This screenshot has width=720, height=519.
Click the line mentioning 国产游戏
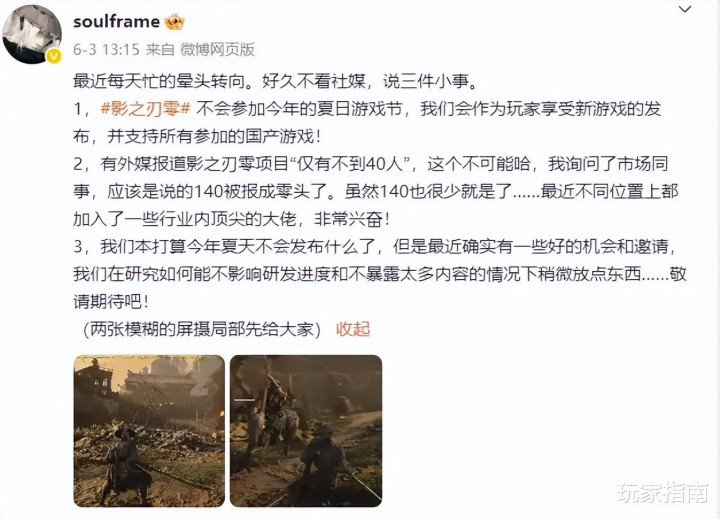[x=197, y=136]
